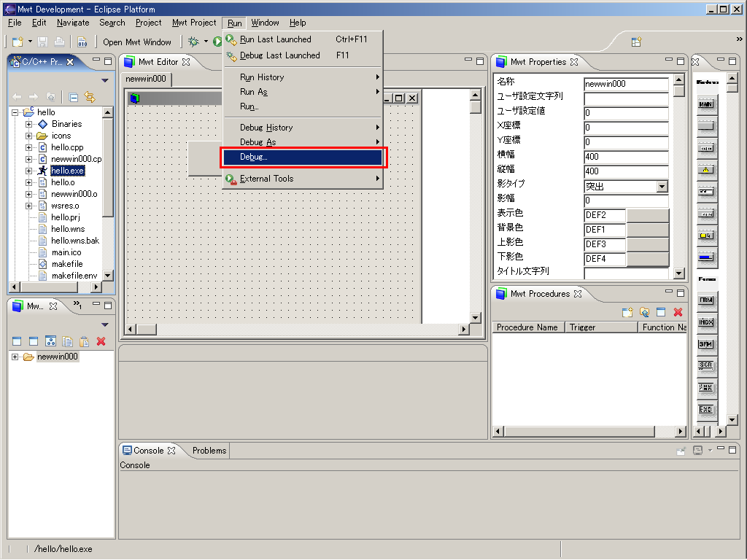Click the ユーザ設定文字列 input field

click(627, 98)
